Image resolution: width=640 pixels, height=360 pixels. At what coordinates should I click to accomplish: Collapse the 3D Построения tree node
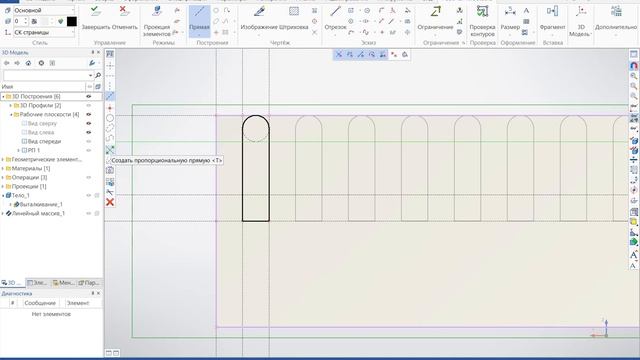pyautogui.click(x=3, y=96)
